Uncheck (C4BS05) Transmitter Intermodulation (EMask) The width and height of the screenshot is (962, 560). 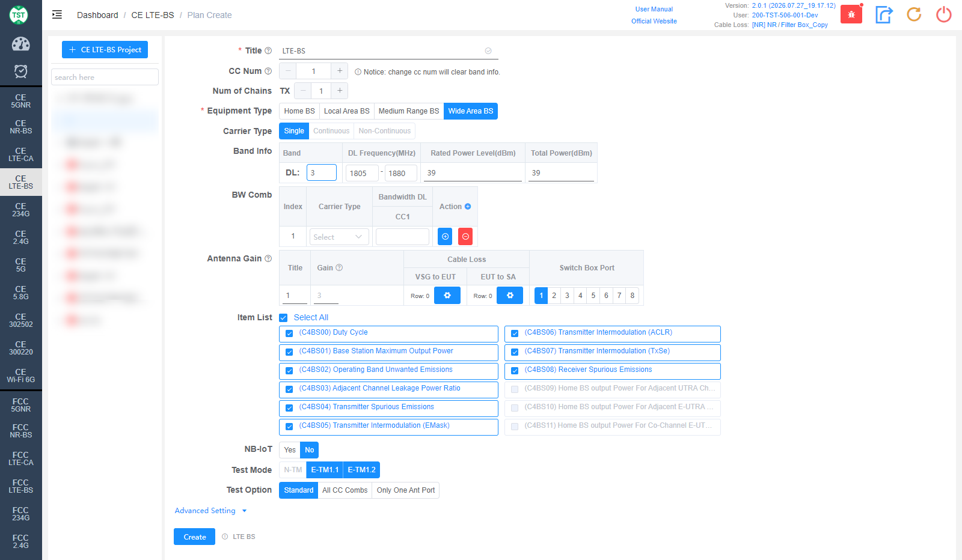point(289,426)
